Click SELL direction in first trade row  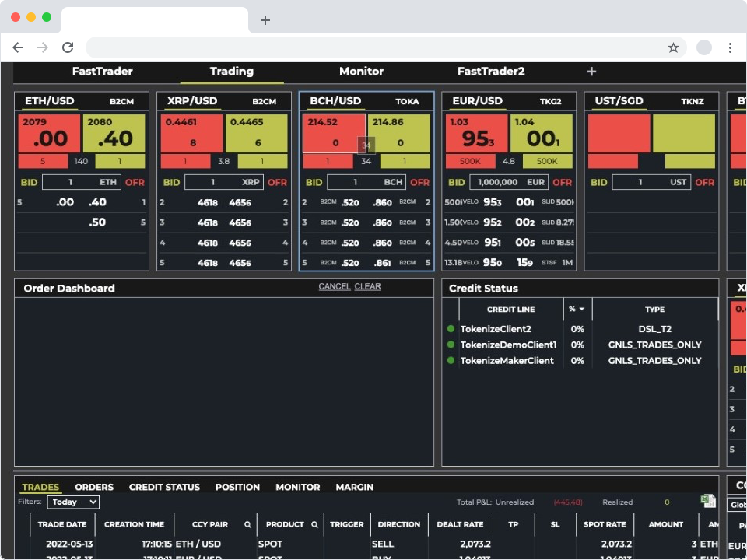tap(383, 544)
